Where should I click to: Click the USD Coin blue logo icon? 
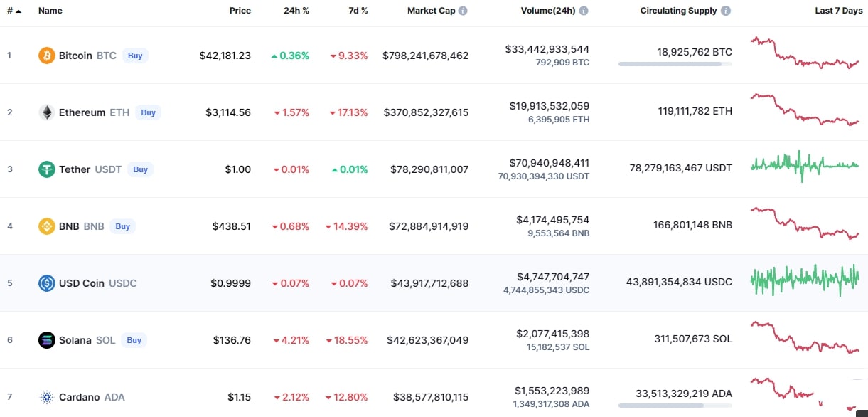click(46, 283)
